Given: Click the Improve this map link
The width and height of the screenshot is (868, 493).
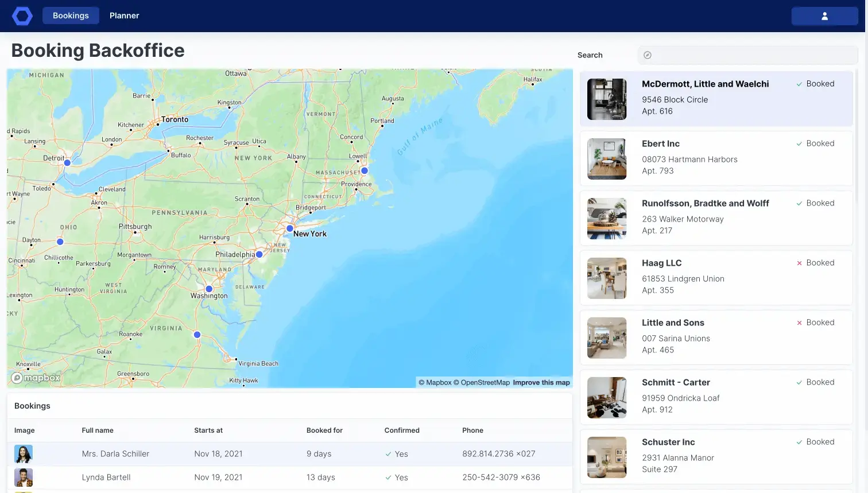Looking at the screenshot, I should (x=541, y=383).
